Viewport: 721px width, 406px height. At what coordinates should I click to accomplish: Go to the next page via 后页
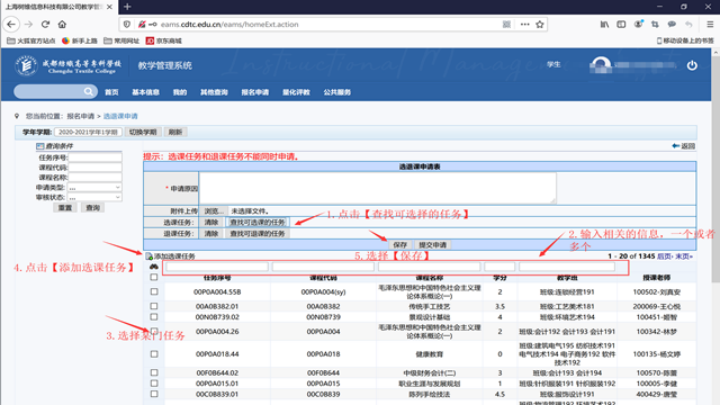click(665, 256)
